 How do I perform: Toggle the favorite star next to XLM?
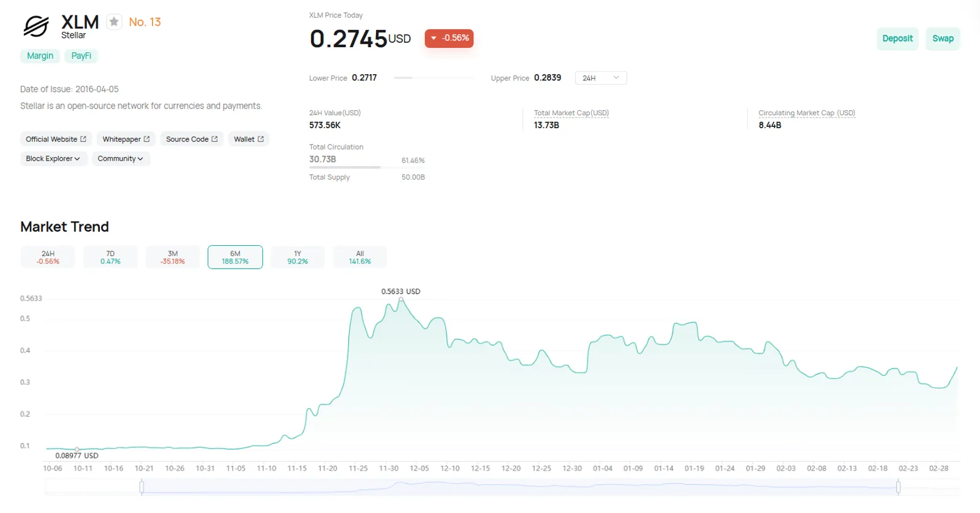click(114, 22)
